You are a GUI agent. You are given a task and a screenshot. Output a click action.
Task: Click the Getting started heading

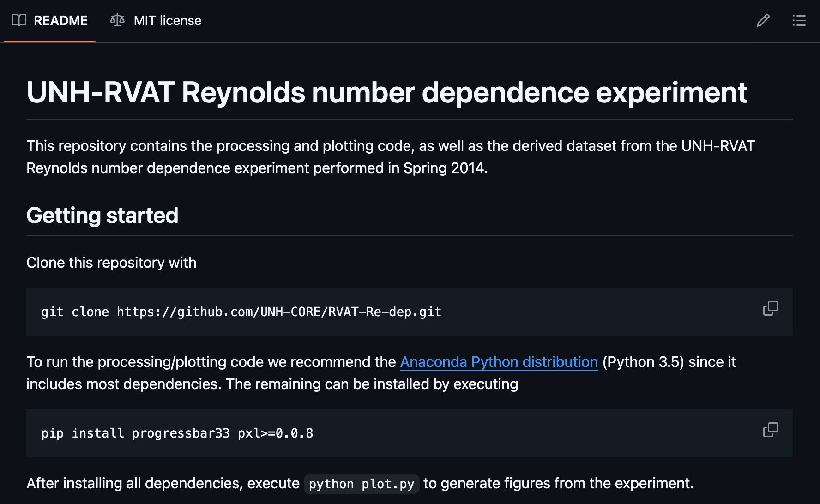coord(102,216)
